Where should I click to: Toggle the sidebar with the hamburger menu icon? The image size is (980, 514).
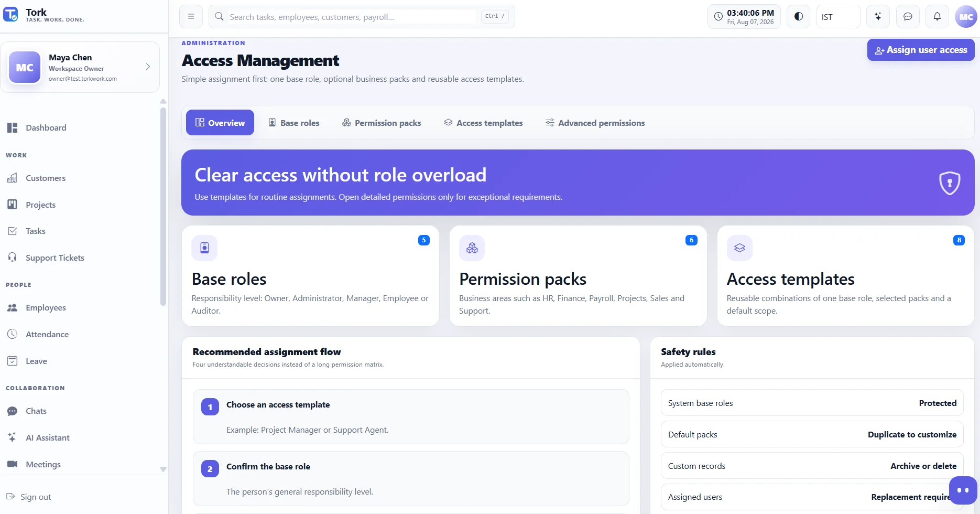click(191, 16)
